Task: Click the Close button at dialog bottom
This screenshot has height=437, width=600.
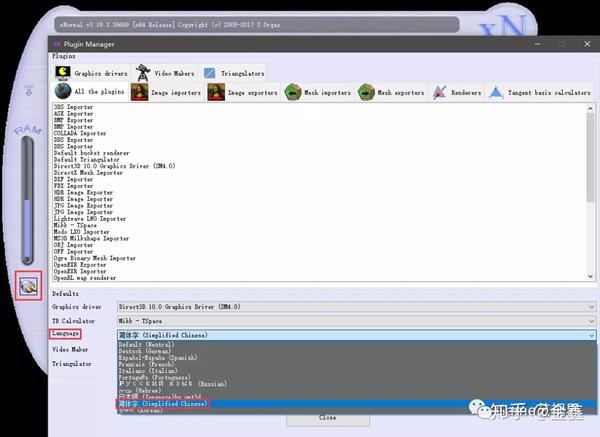Action: (x=328, y=418)
